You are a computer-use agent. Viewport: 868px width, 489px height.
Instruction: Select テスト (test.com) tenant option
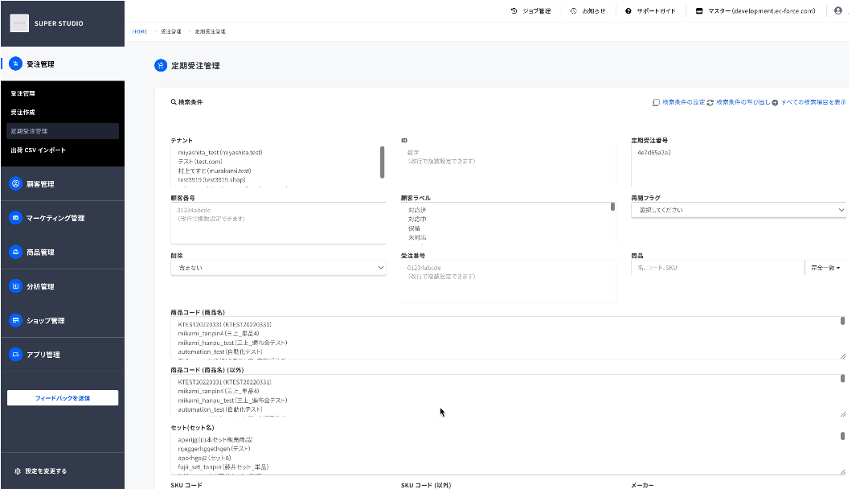click(x=200, y=162)
